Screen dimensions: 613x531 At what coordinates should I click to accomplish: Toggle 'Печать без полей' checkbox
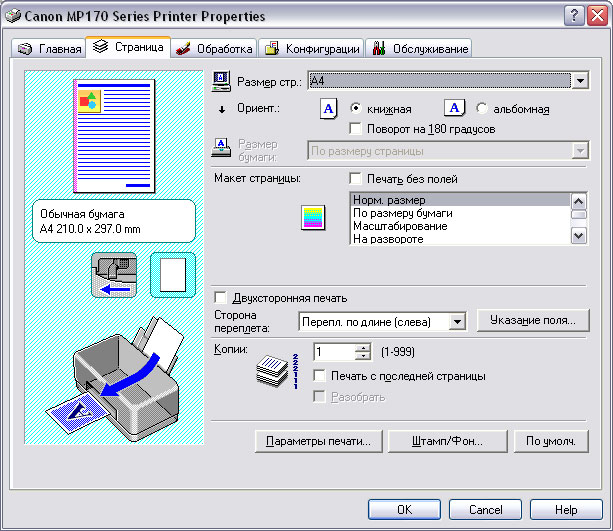[356, 179]
